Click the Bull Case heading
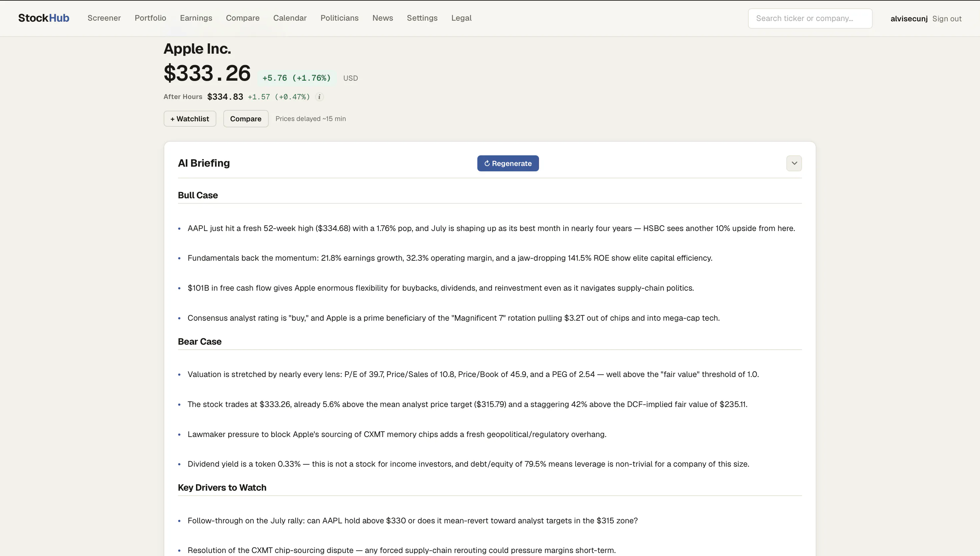The height and width of the screenshot is (556, 980). [x=198, y=195]
